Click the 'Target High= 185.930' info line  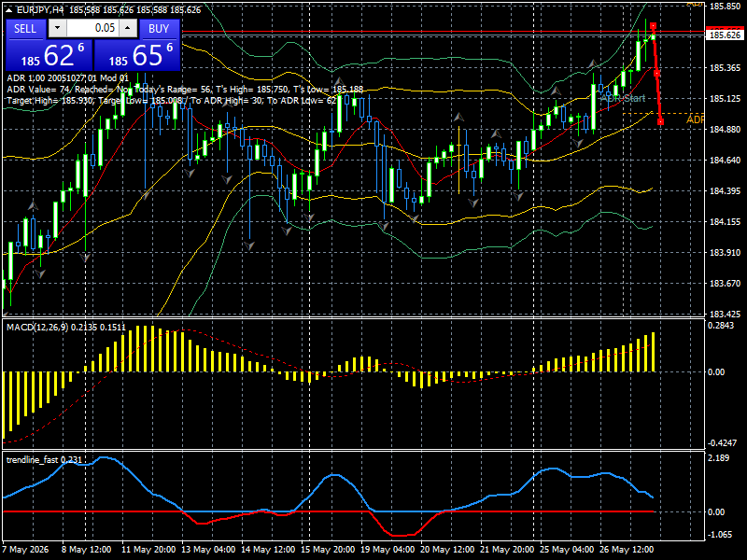pyautogui.click(x=172, y=101)
